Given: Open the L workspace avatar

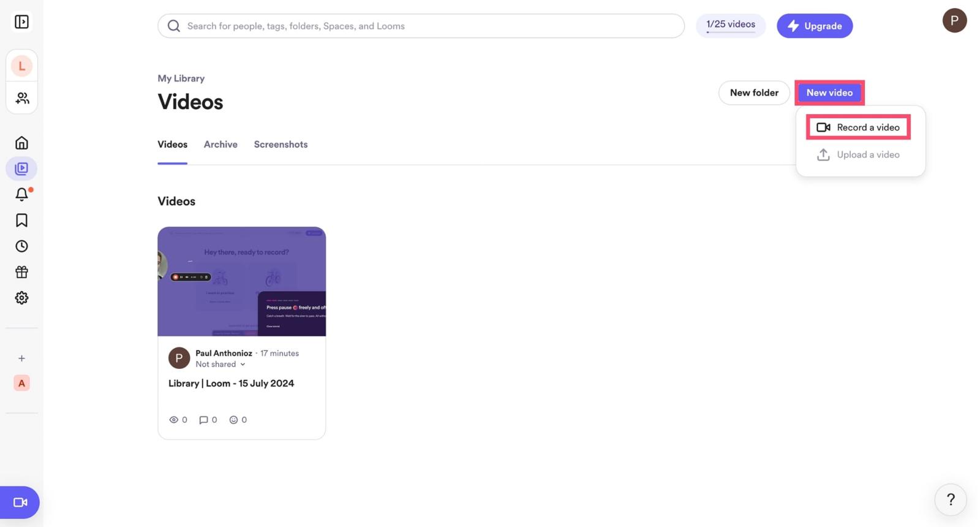Looking at the screenshot, I should (21, 66).
